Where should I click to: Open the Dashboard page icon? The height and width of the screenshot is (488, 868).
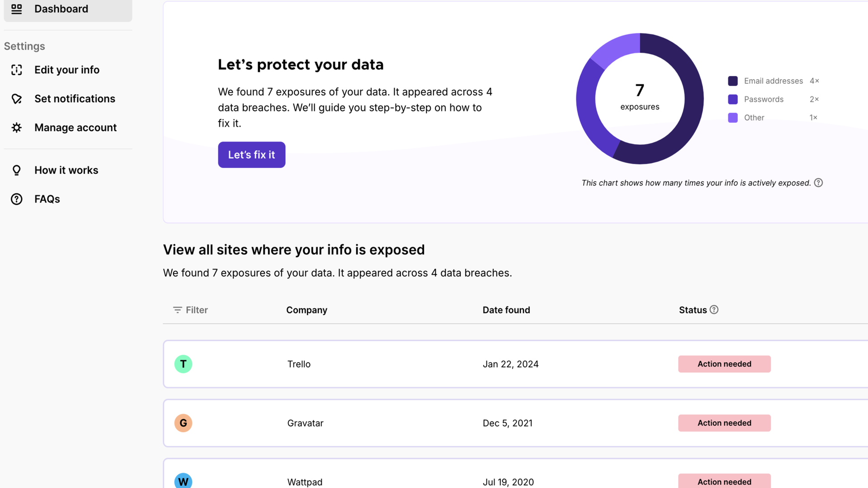[17, 9]
